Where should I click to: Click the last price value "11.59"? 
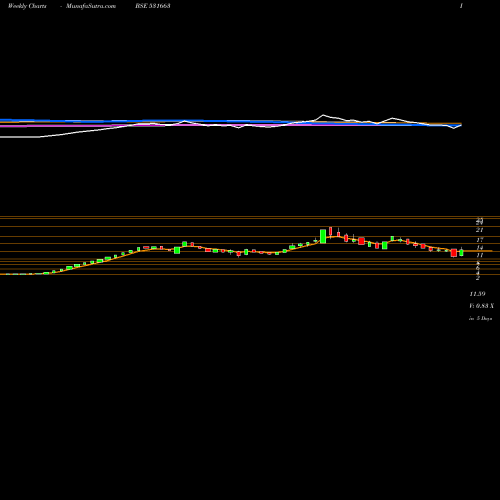tap(477, 294)
